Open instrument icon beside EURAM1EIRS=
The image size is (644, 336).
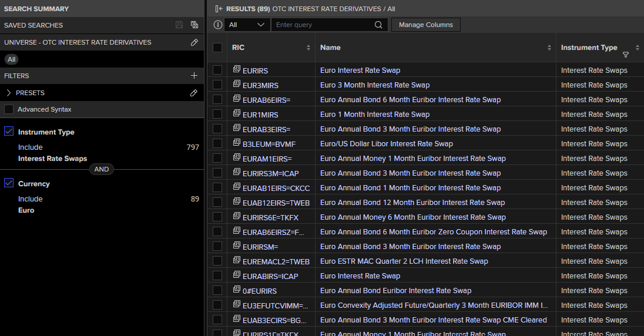click(x=237, y=157)
